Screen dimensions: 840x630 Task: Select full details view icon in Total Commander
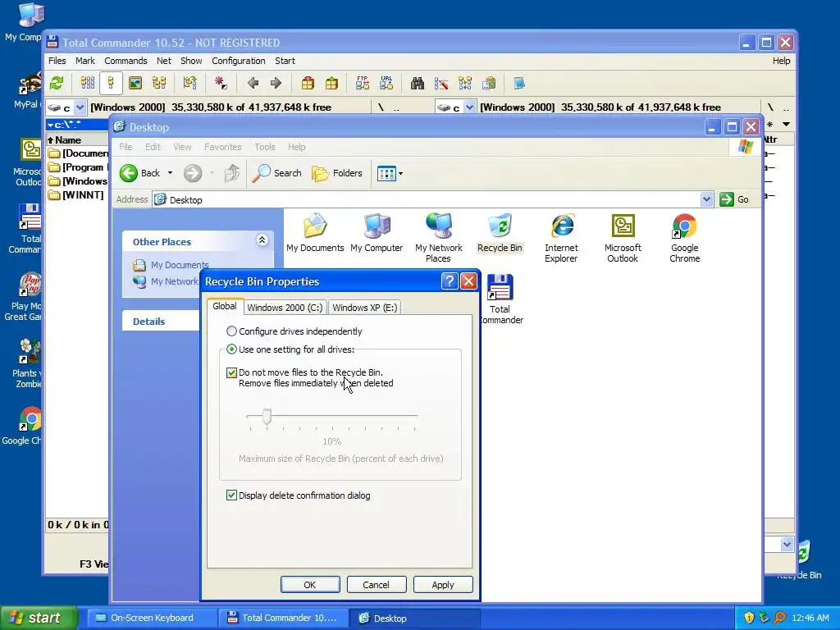(111, 83)
